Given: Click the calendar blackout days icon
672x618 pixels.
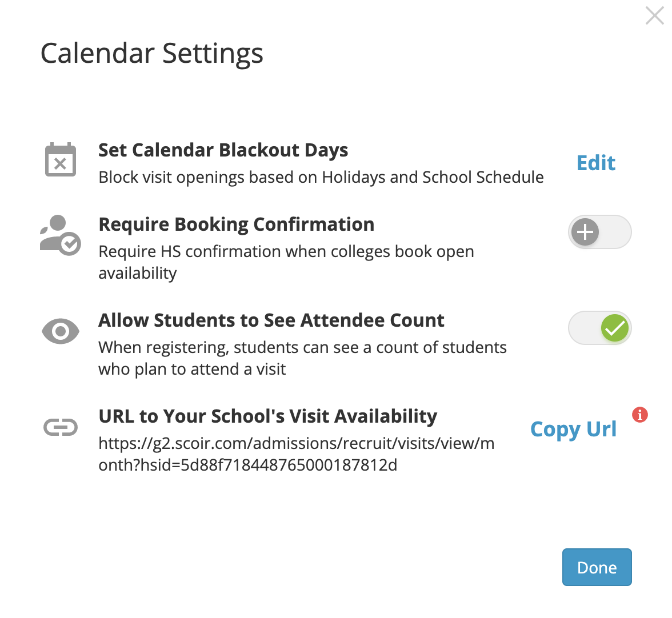Looking at the screenshot, I should click(x=61, y=159).
